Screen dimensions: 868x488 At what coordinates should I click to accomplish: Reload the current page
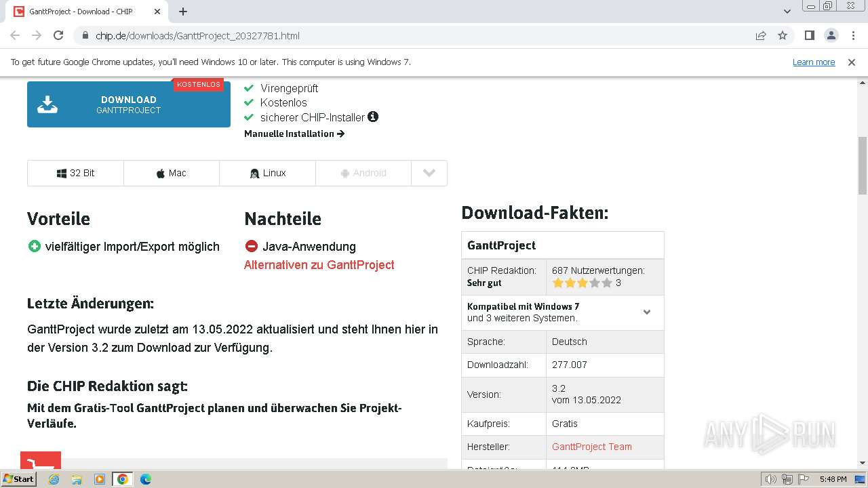(x=58, y=35)
